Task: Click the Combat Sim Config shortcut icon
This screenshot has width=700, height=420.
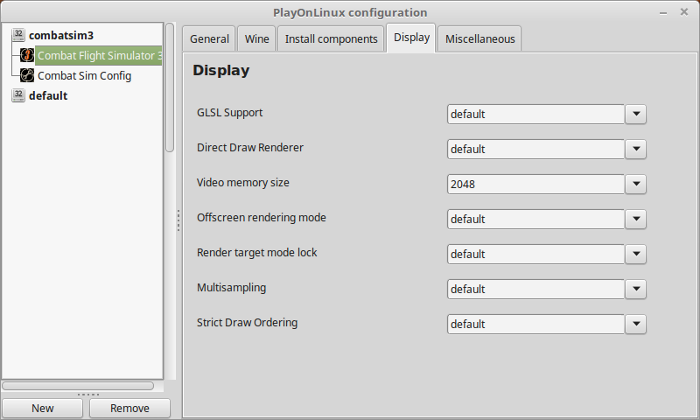Action: [x=27, y=75]
